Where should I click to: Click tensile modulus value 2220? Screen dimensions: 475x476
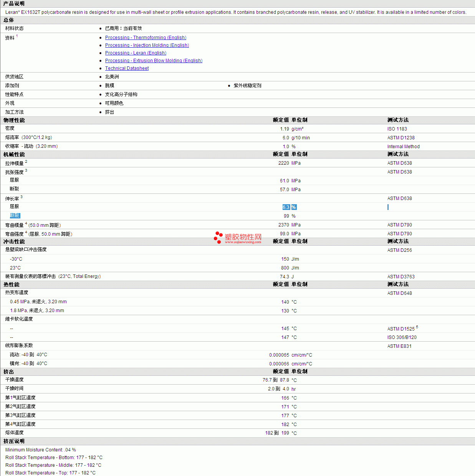pyautogui.click(x=284, y=163)
